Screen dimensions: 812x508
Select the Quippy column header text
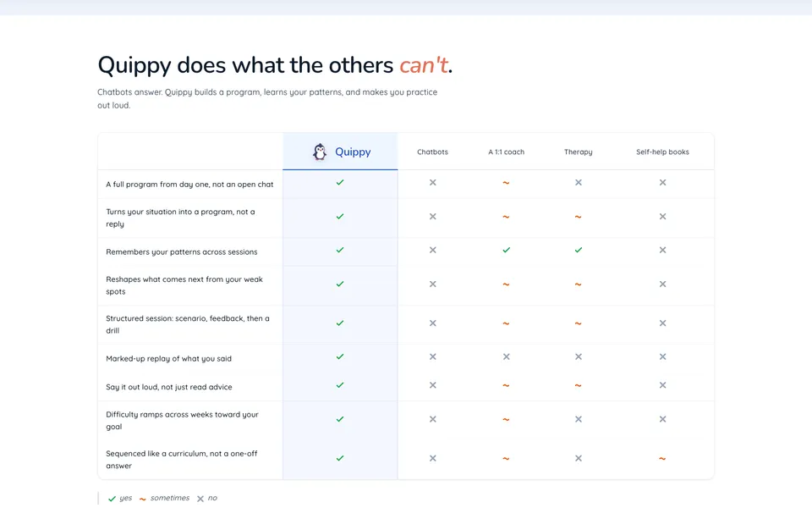pos(353,152)
